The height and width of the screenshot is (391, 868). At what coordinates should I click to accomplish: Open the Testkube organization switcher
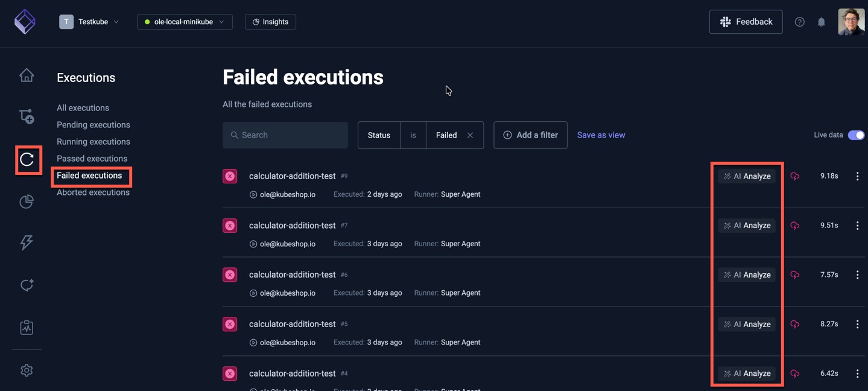(x=89, y=21)
